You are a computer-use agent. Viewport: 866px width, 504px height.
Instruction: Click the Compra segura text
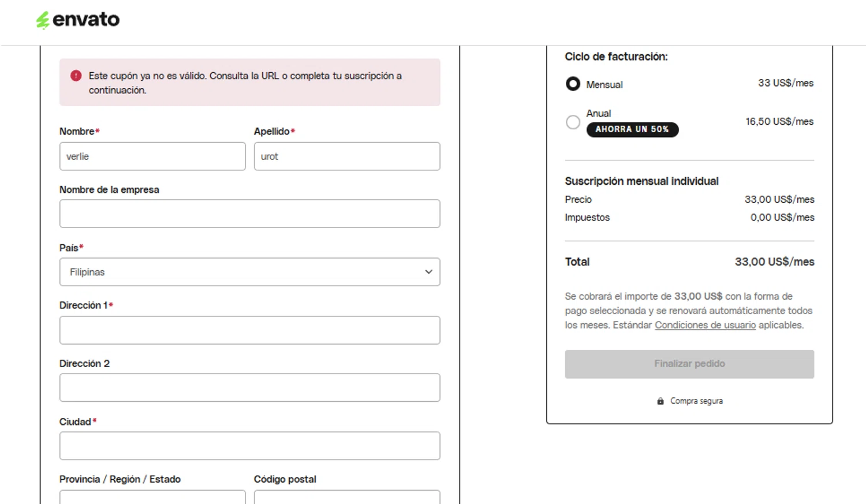(x=696, y=401)
